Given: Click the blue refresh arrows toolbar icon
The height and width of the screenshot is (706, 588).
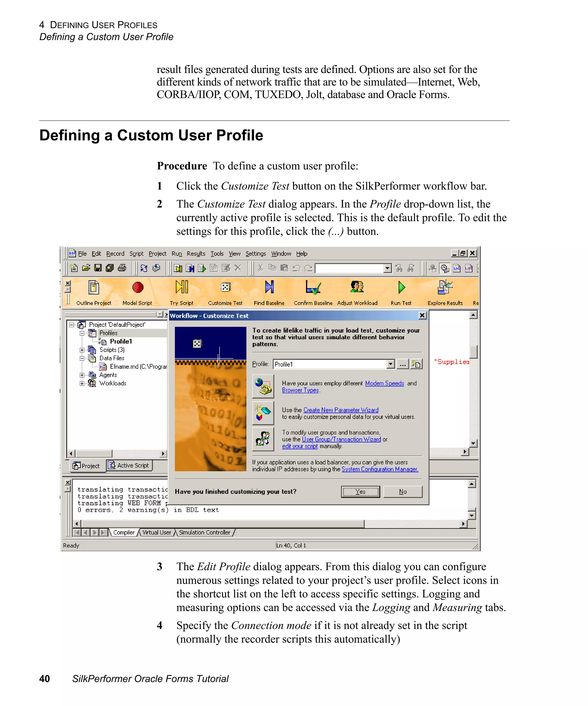Looking at the screenshot, I should tap(144, 268).
